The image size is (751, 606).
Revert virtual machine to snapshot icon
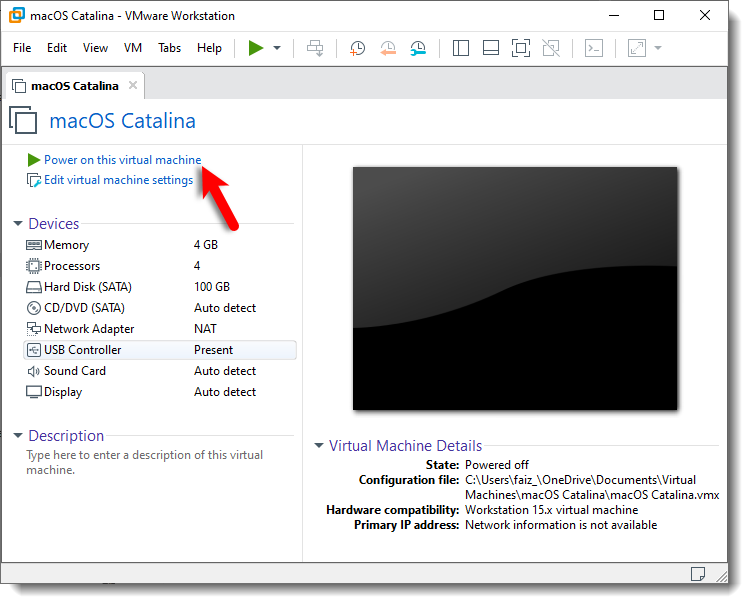tap(388, 48)
